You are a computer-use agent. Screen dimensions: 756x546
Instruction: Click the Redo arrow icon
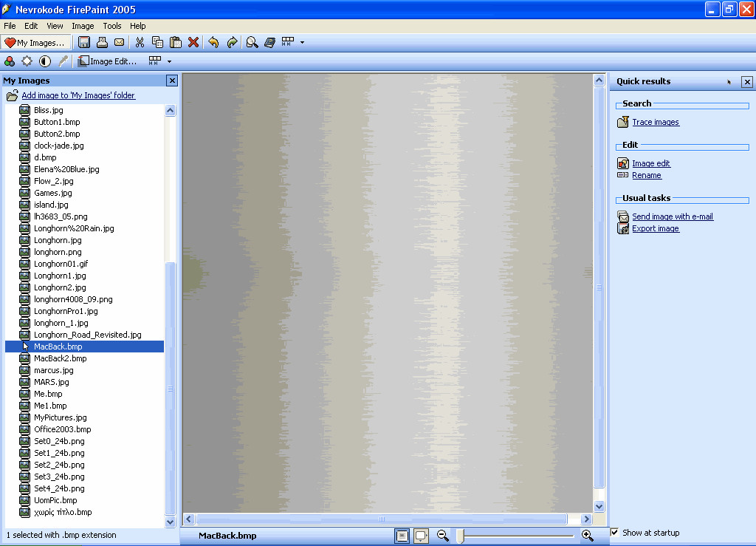[x=232, y=42]
